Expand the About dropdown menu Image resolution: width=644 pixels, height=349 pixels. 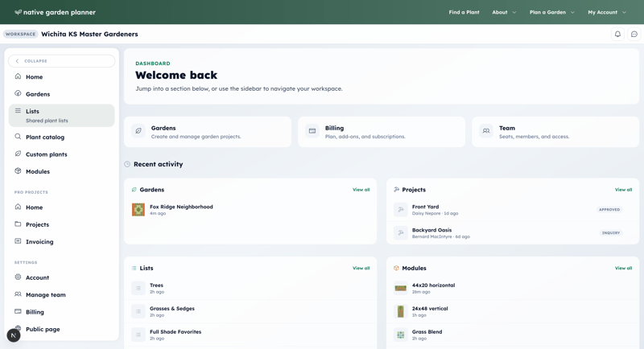504,12
